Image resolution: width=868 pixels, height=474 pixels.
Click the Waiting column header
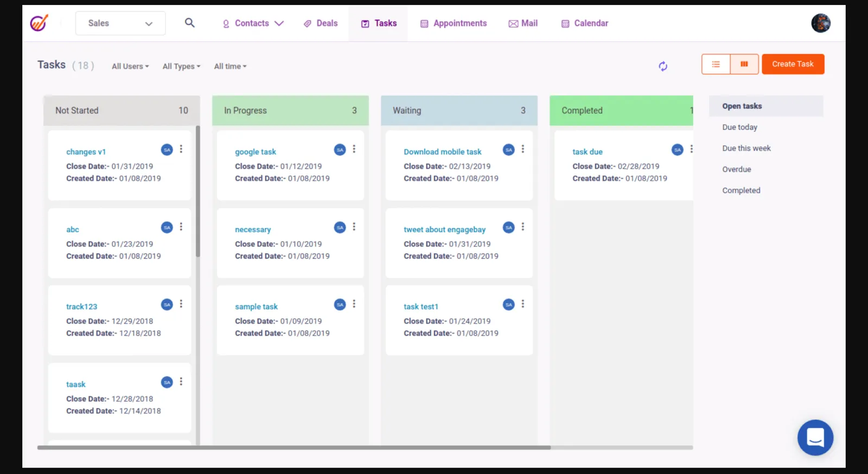click(x=459, y=111)
